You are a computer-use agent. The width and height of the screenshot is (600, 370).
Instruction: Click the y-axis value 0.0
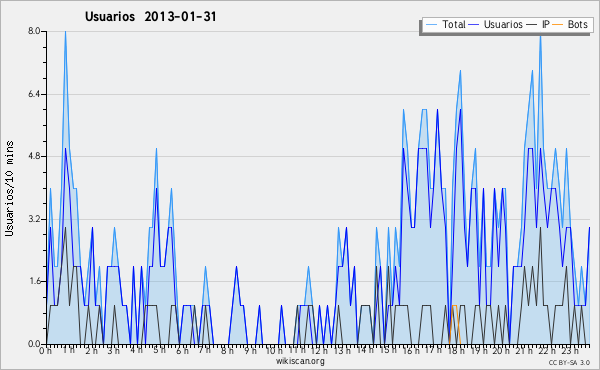[x=34, y=344]
